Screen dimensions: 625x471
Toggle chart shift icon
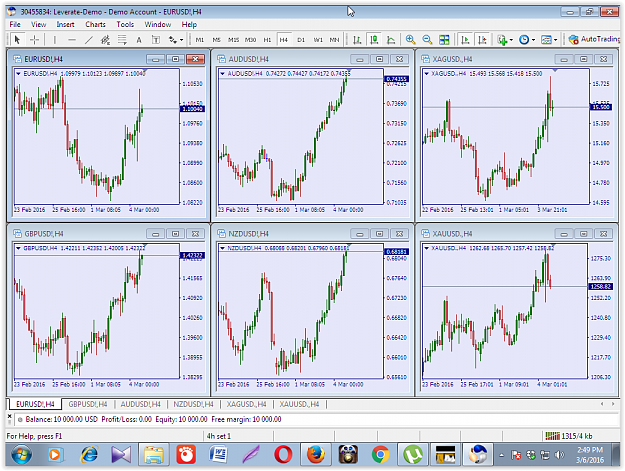[482, 39]
